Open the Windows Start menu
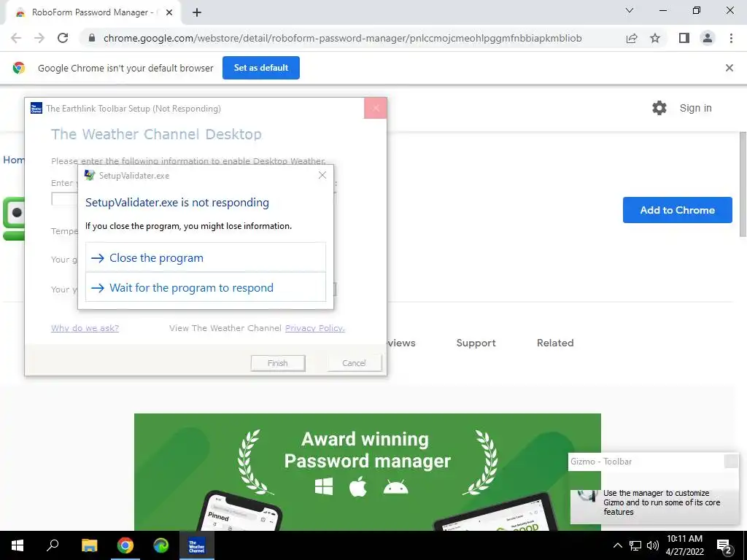Screen dimensions: 747x560 click(x=18, y=545)
